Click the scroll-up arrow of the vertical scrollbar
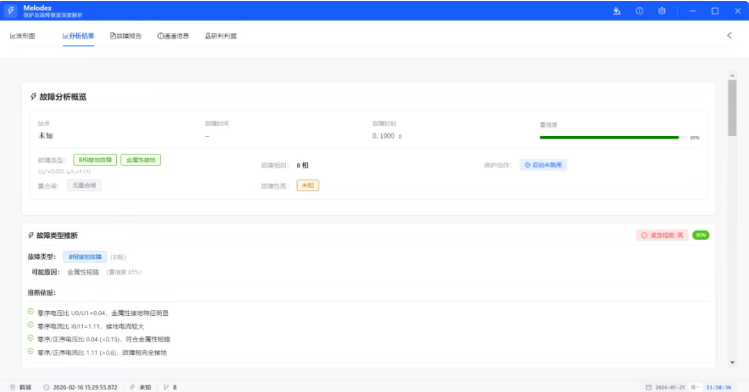 pos(732,75)
